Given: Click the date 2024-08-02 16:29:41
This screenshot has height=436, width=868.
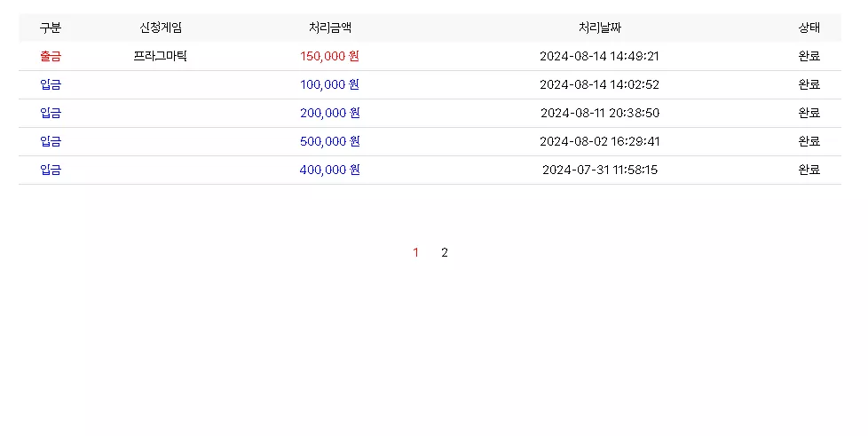Looking at the screenshot, I should click(x=599, y=141).
